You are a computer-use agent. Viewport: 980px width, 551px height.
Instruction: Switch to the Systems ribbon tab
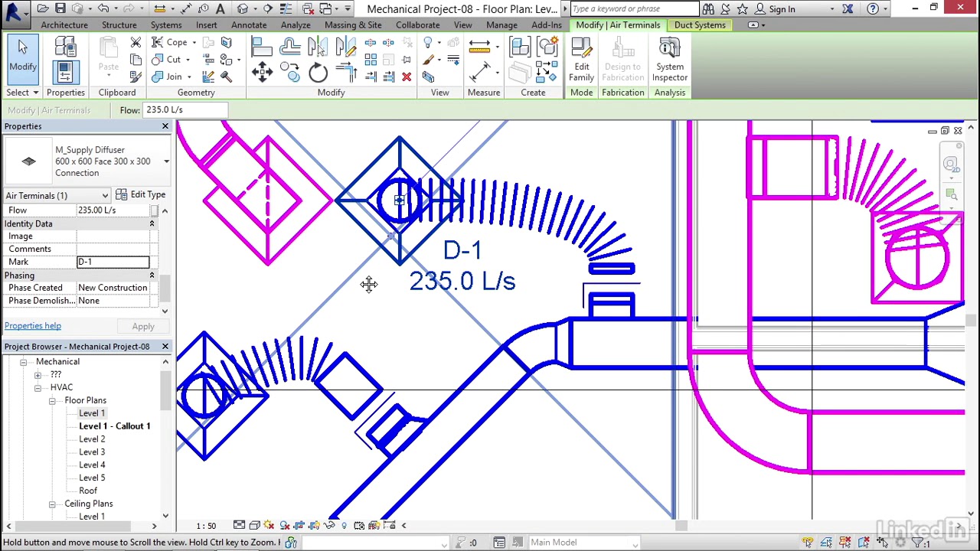166,25
